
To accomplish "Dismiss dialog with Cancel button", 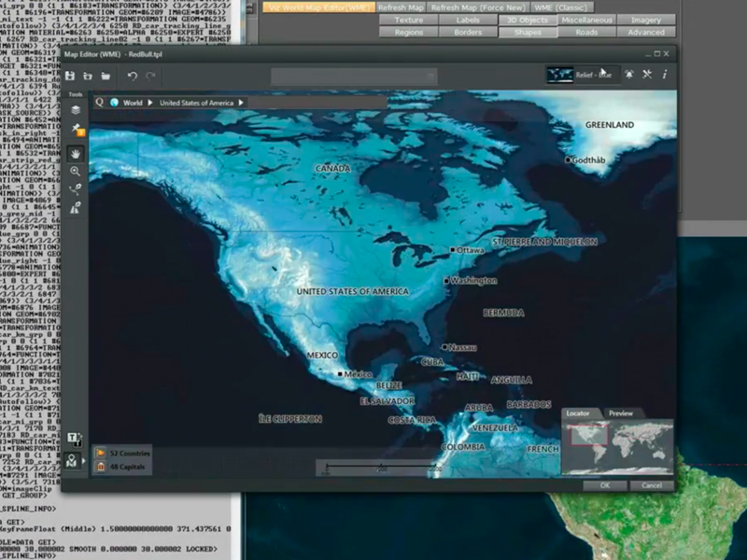I will (x=651, y=485).
